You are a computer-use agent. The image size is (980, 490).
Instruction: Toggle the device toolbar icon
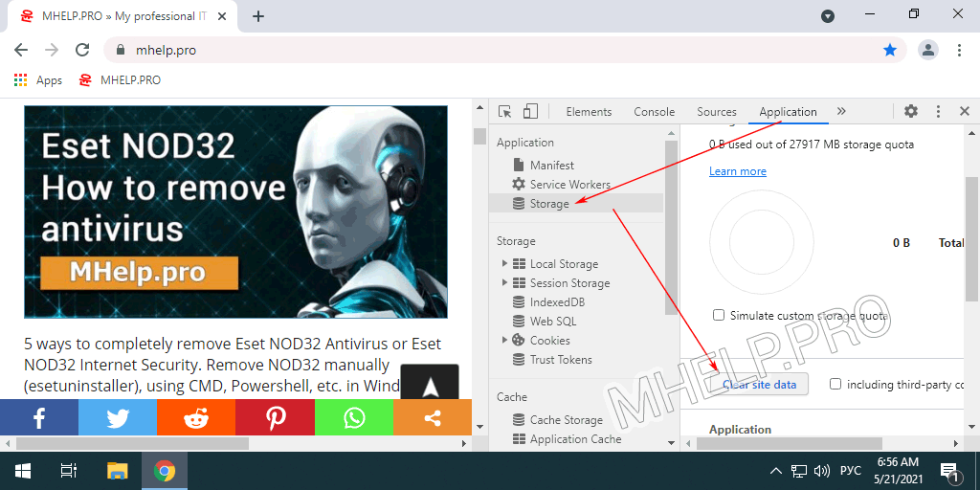(530, 111)
